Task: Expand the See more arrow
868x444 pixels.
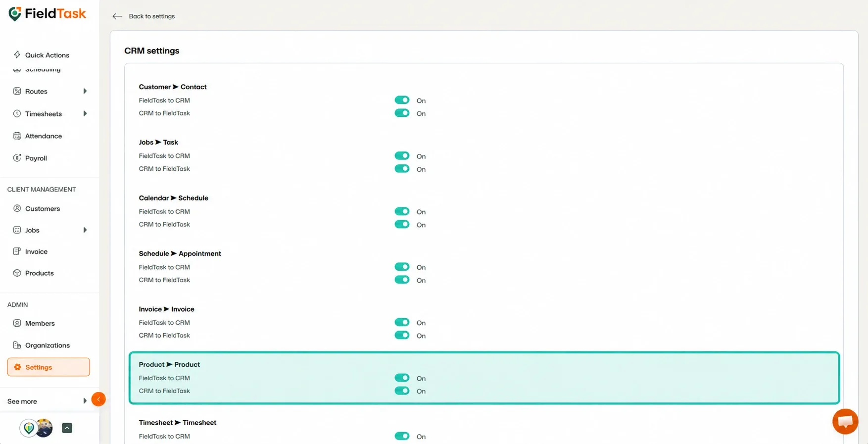Action: pos(85,401)
